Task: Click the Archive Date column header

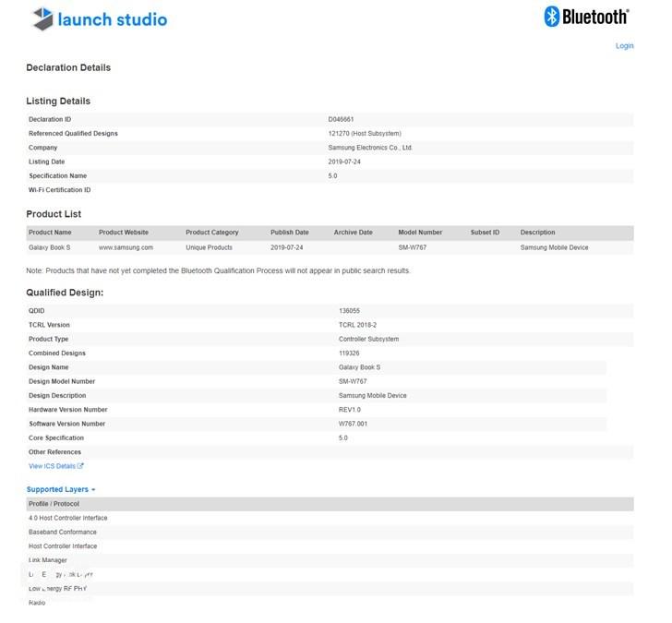Action: [353, 233]
